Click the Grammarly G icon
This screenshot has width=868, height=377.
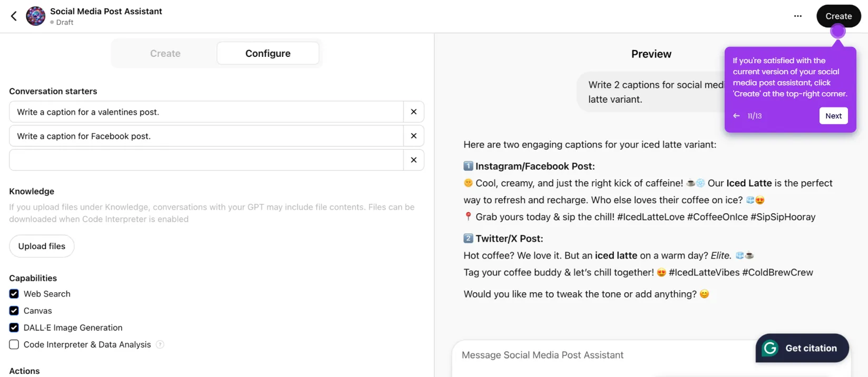[x=770, y=348]
